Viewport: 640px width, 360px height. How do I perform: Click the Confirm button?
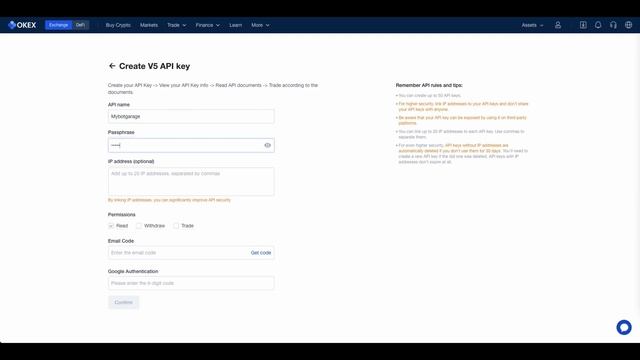pos(124,302)
